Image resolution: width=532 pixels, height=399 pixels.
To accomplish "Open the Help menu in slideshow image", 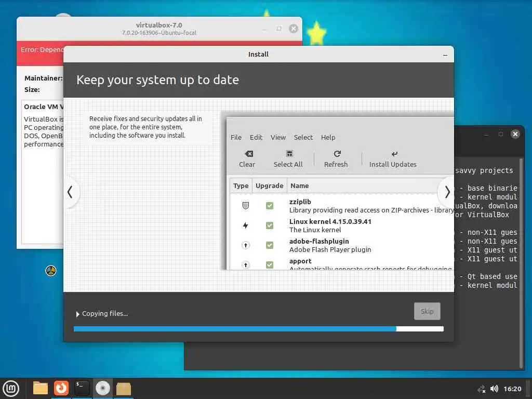I will pos(328,137).
